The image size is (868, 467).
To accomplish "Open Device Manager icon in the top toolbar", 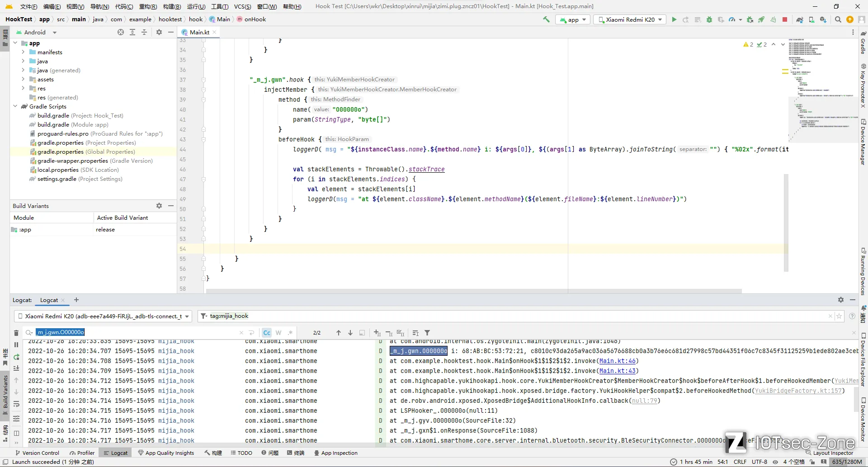I will (x=811, y=19).
